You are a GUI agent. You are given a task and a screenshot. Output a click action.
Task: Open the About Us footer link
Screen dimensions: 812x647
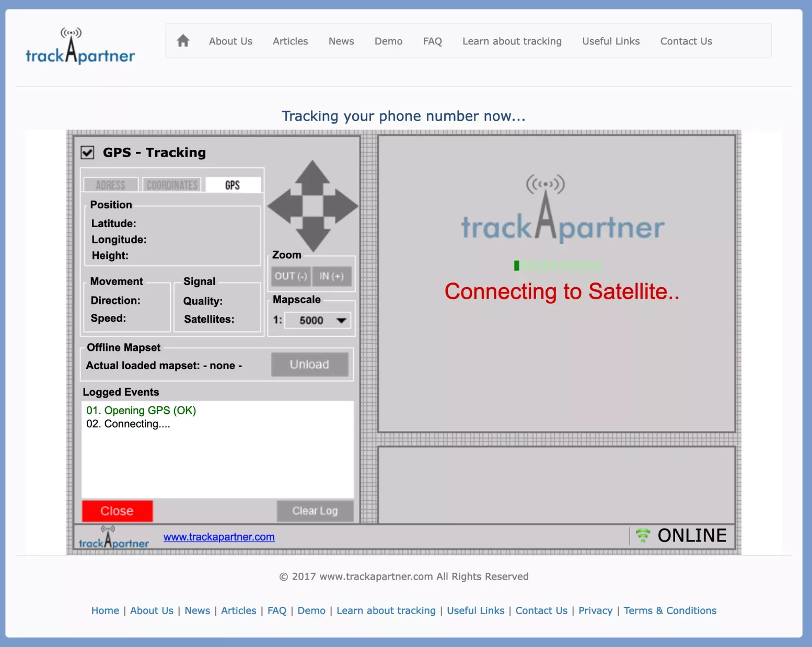pyautogui.click(x=152, y=610)
